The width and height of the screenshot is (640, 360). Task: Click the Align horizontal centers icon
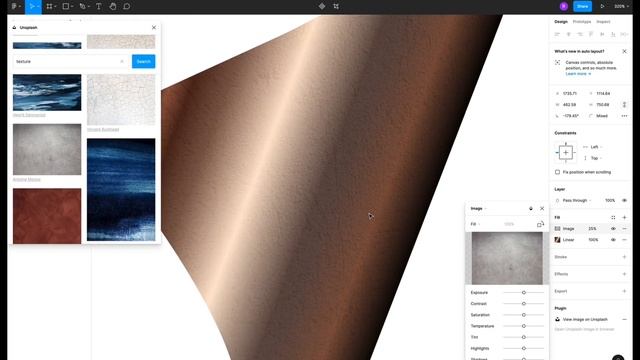[569, 35]
